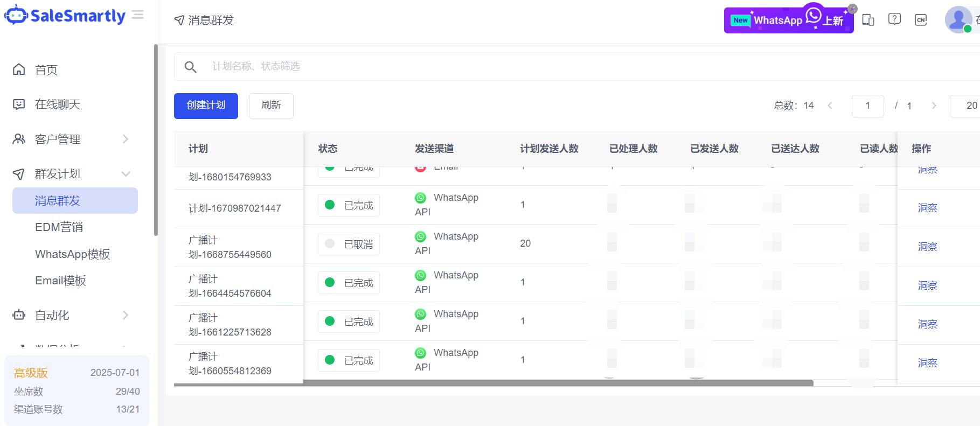Click the search magnifier icon
980x426 pixels.
190,67
